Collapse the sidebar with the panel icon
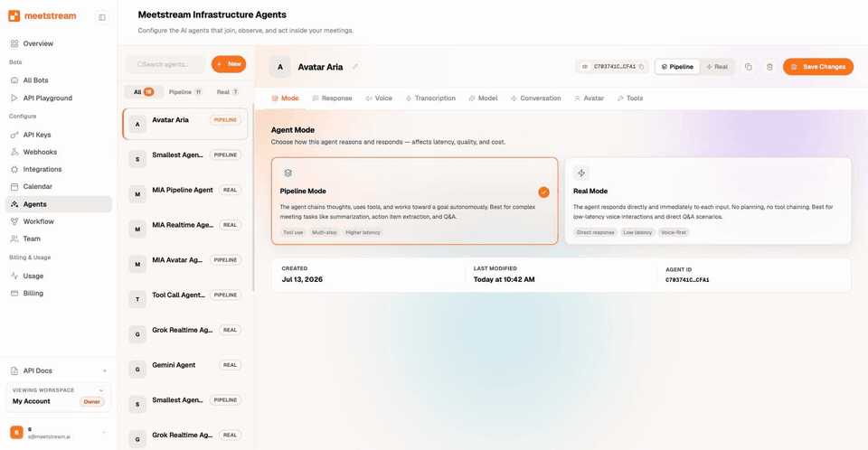This screenshot has height=450, width=868. point(102,17)
